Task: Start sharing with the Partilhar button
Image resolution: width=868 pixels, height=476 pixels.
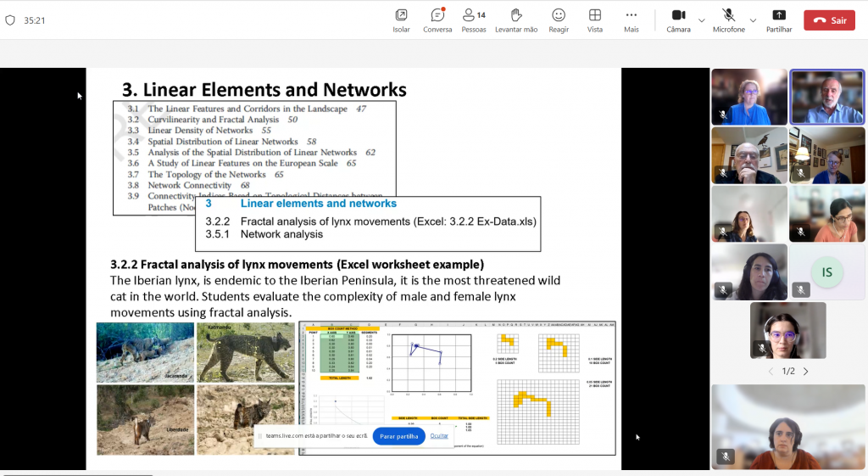Action: [779, 20]
